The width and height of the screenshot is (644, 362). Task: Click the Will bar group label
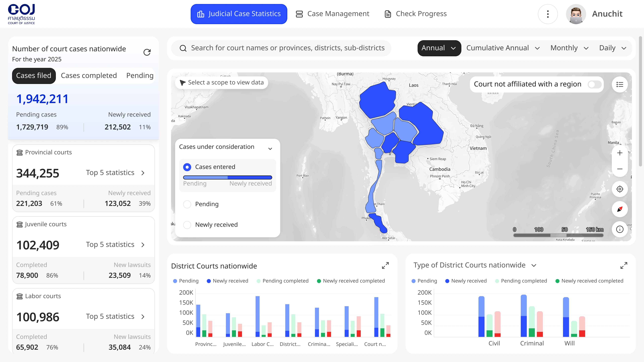(x=569, y=344)
